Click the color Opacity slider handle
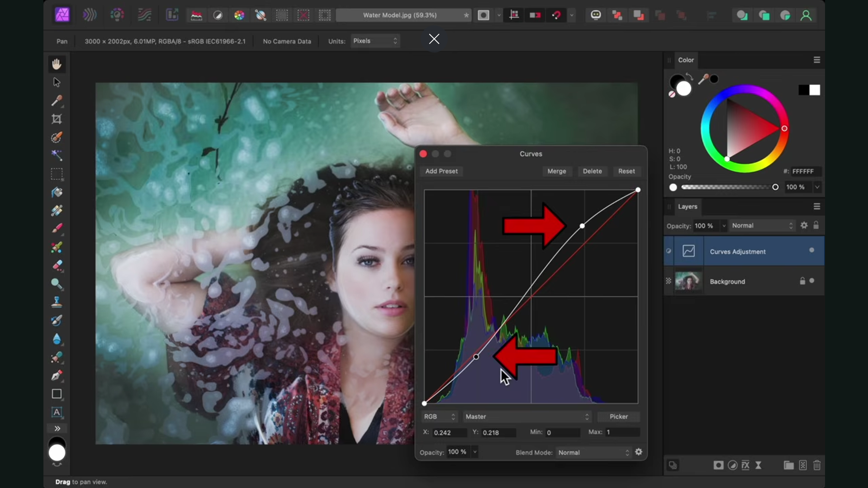Viewport: 868px width, 488px height. click(775, 187)
